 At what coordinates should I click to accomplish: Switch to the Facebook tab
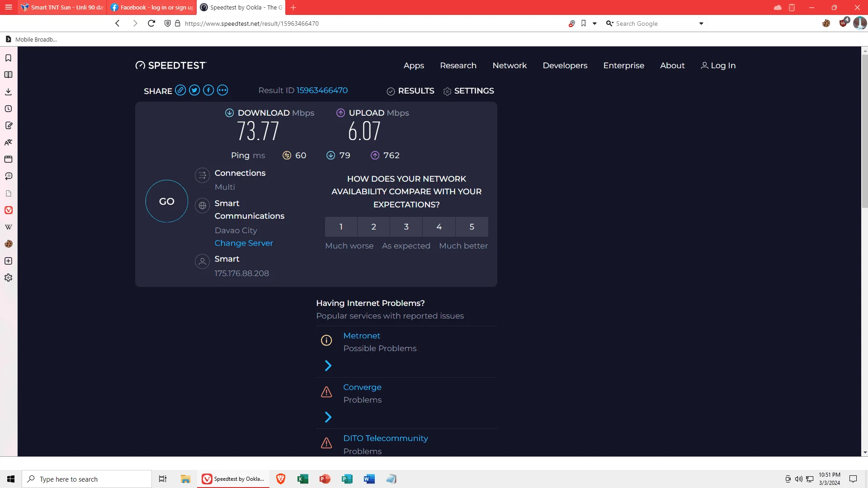[152, 7]
